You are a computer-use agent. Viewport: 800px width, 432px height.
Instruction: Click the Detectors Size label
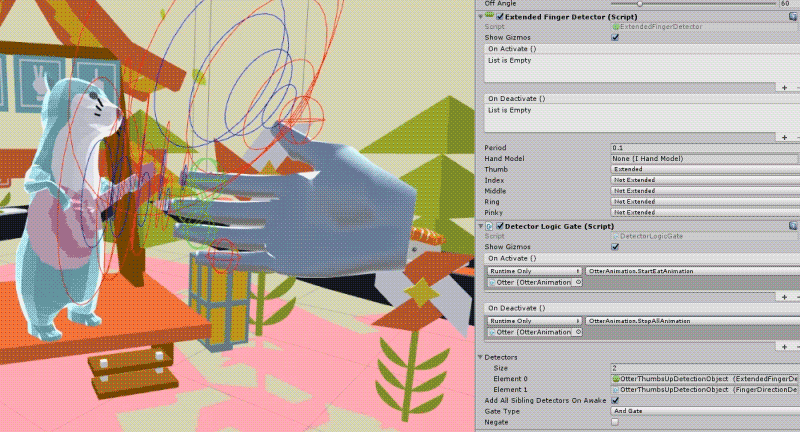(501, 368)
